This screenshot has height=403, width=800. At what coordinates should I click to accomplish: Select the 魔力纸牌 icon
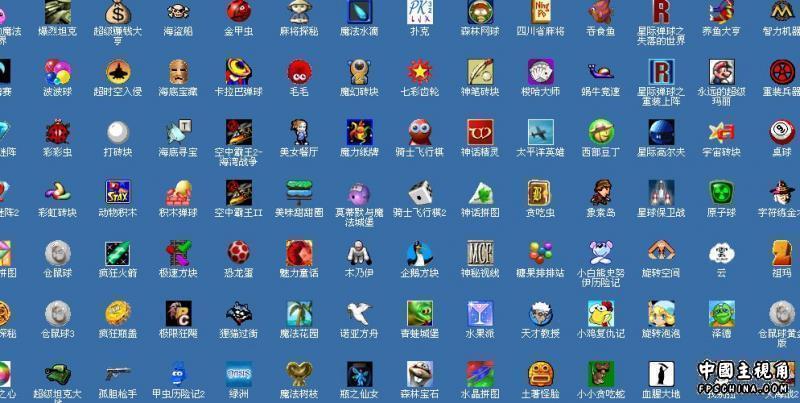[x=359, y=132]
